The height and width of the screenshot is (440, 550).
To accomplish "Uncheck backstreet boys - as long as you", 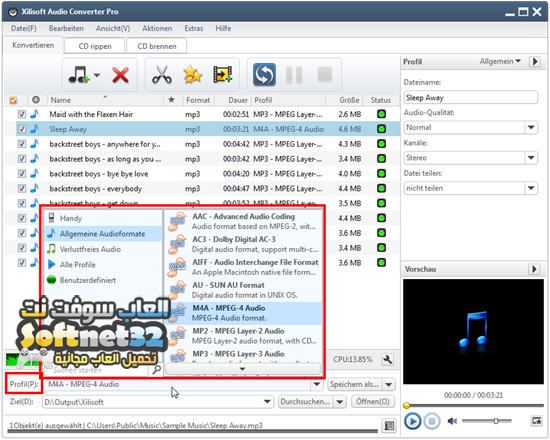I will coord(22,159).
